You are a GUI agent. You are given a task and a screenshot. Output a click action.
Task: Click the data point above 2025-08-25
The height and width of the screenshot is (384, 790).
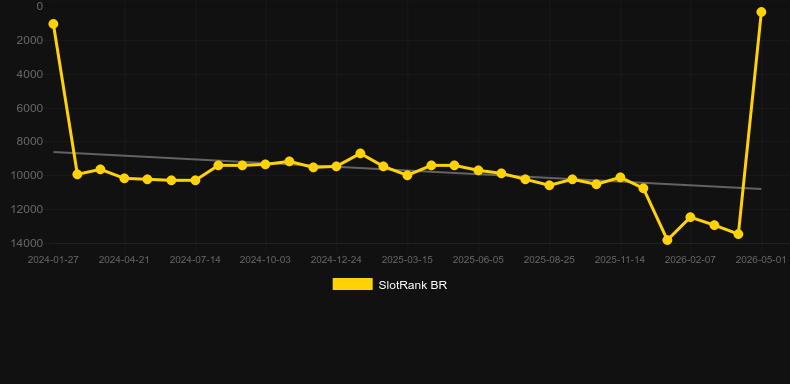coord(549,185)
